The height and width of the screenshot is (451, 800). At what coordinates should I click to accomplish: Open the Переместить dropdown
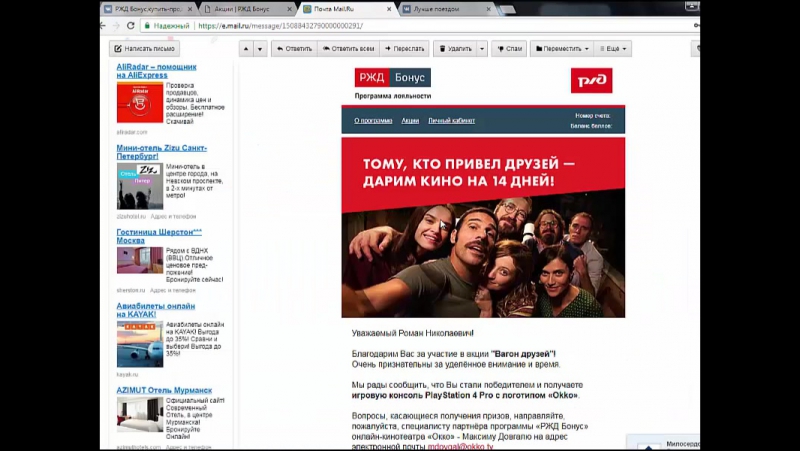(x=561, y=48)
